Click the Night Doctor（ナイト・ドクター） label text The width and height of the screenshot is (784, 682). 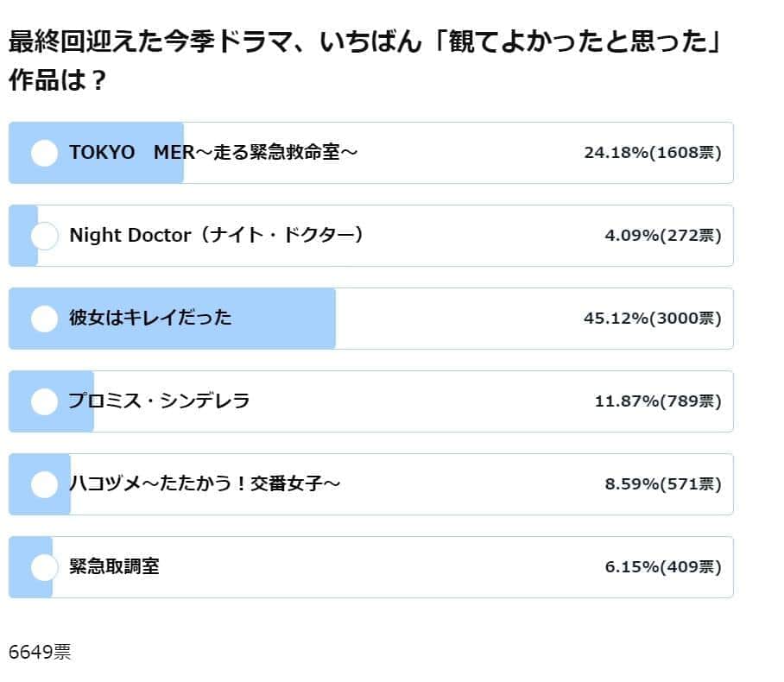click(x=217, y=236)
